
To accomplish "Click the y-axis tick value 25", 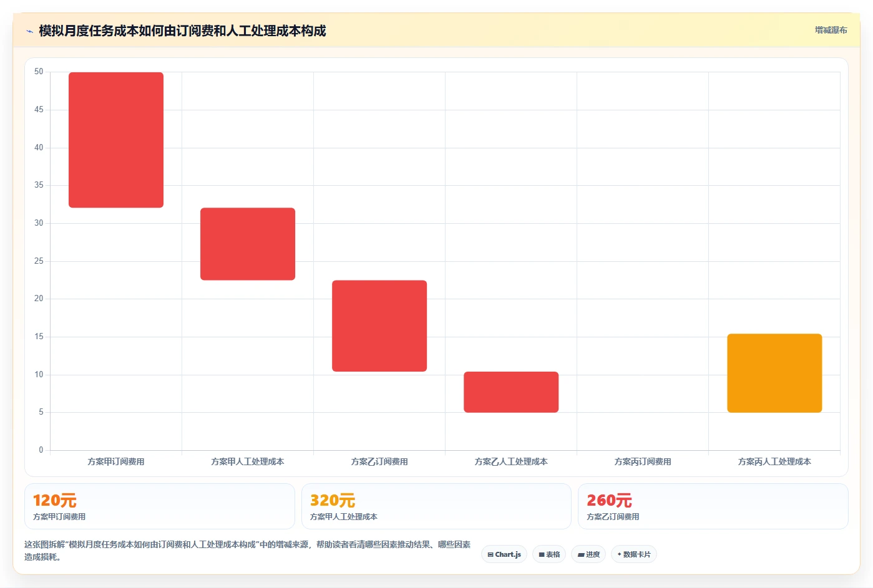I will 39,261.
